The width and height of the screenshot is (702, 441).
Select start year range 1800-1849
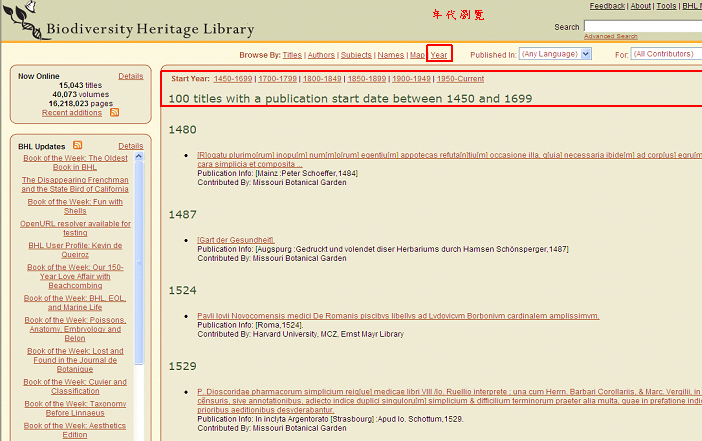coord(322,79)
